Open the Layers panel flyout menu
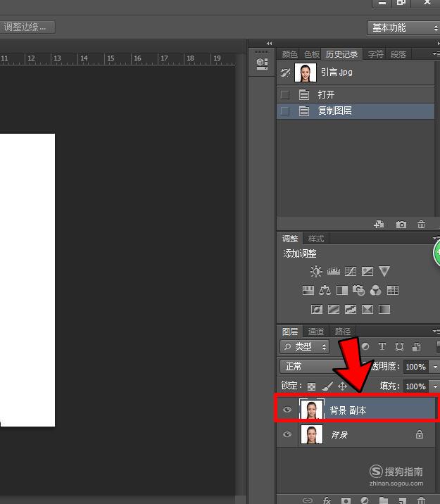440x504 pixels. coord(436,331)
